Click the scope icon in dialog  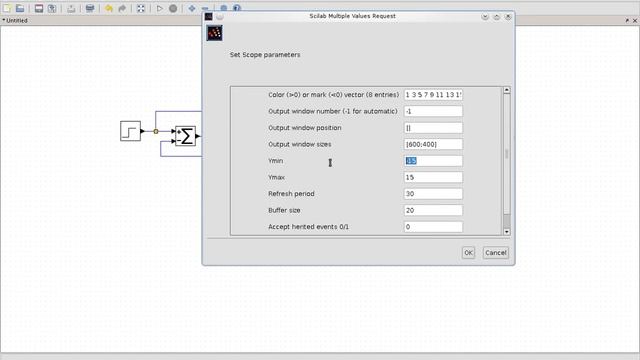tap(214, 33)
